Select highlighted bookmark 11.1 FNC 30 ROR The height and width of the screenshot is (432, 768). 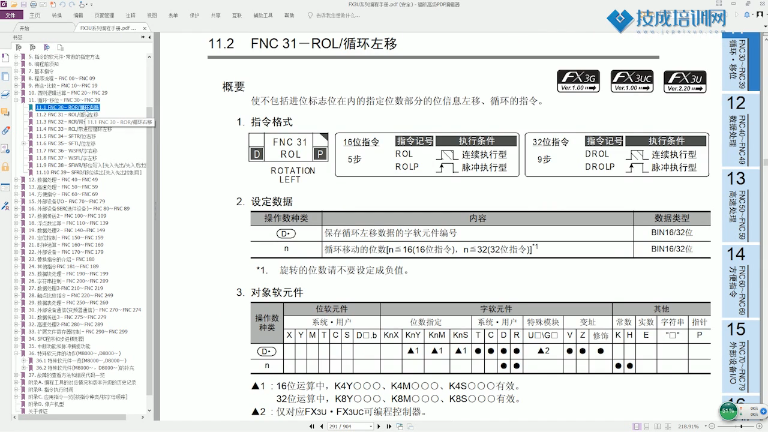click(67, 107)
